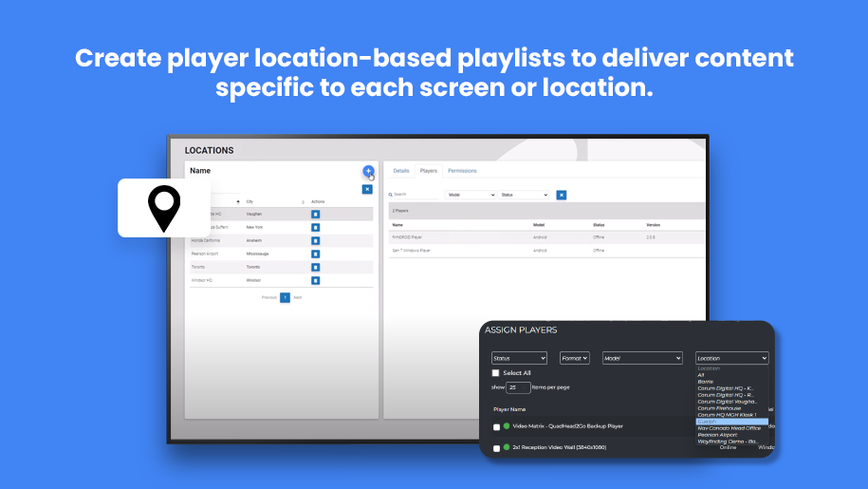
Task: Delete the Toronto city location row
Action: click(316, 268)
